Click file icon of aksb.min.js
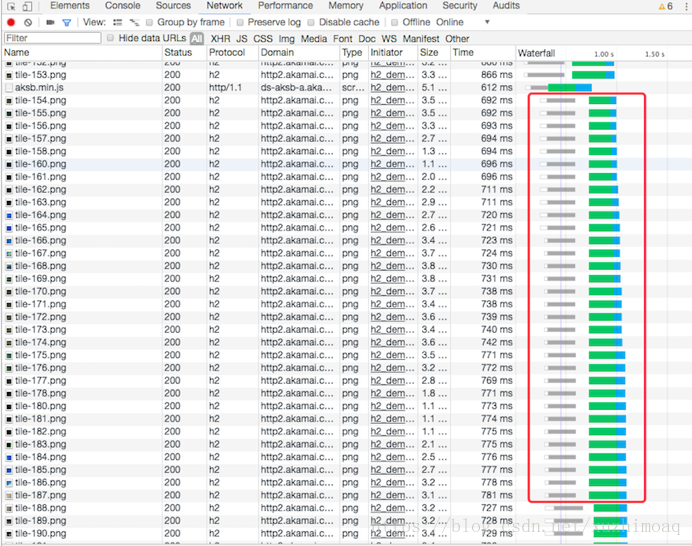The image size is (692, 546). click(9, 88)
